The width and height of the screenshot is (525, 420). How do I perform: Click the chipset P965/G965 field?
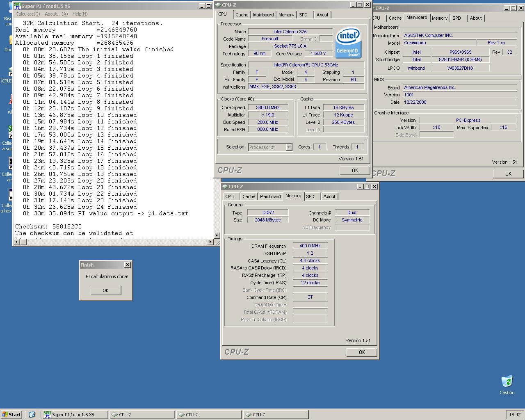(x=460, y=52)
